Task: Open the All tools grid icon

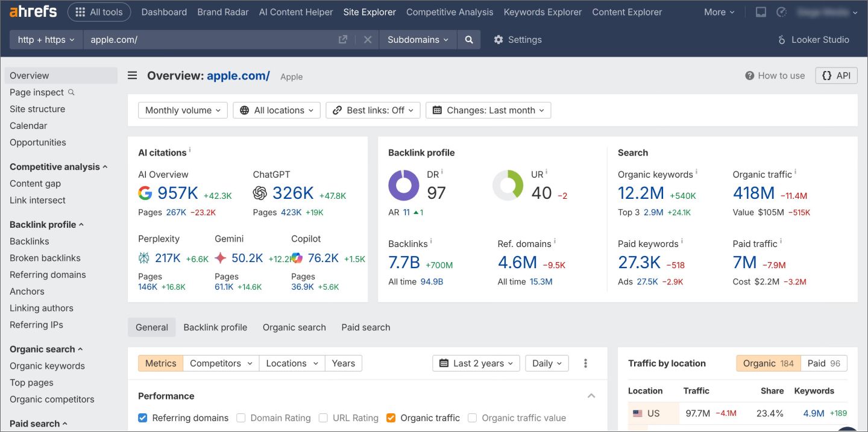Action: click(78, 11)
